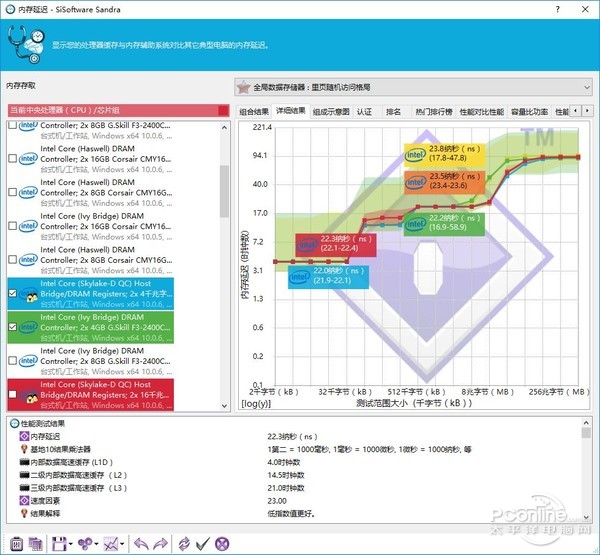Screen dimensions: 600x555
Task: Click the copy results icon in bottom toolbar
Action: (x=36, y=544)
